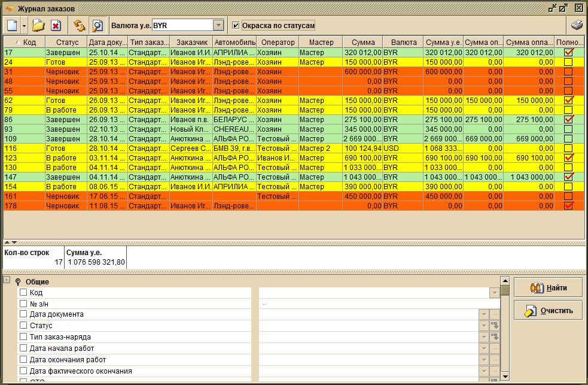Open the Дата фактического окончания dropdown arrow
Screen dimensions: 588x385
pos(484,371)
